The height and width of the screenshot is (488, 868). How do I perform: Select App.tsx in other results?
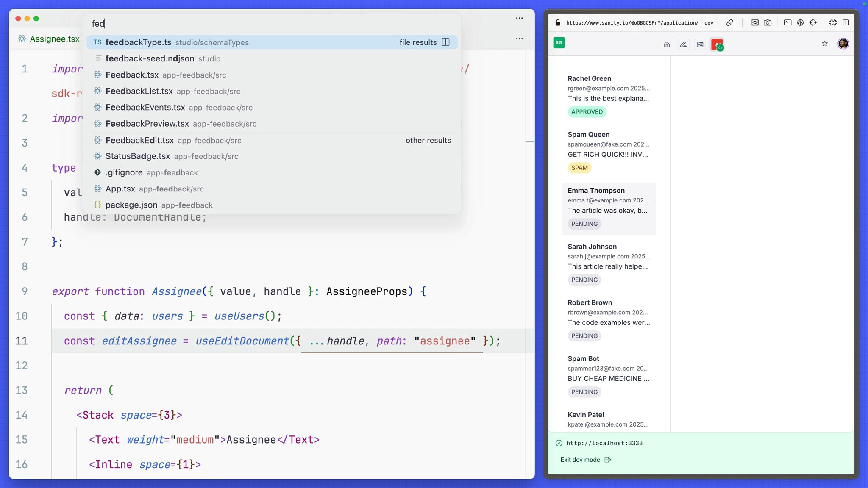pos(272,189)
